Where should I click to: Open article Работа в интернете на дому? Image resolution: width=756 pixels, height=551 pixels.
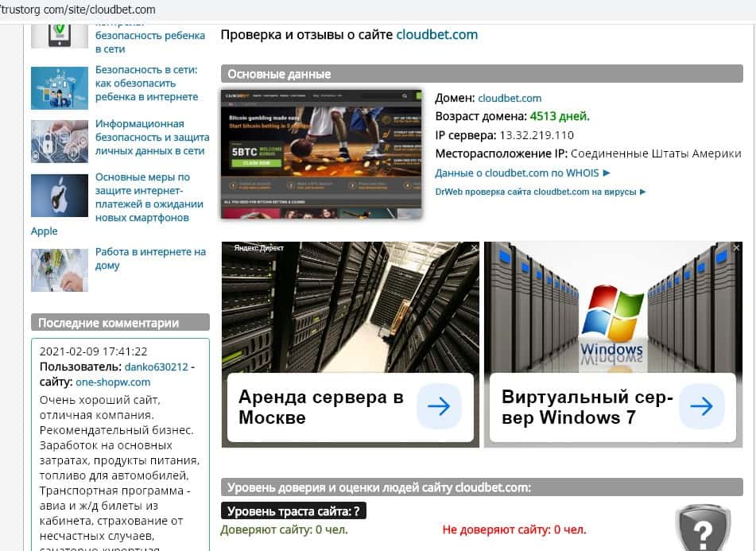(x=150, y=258)
